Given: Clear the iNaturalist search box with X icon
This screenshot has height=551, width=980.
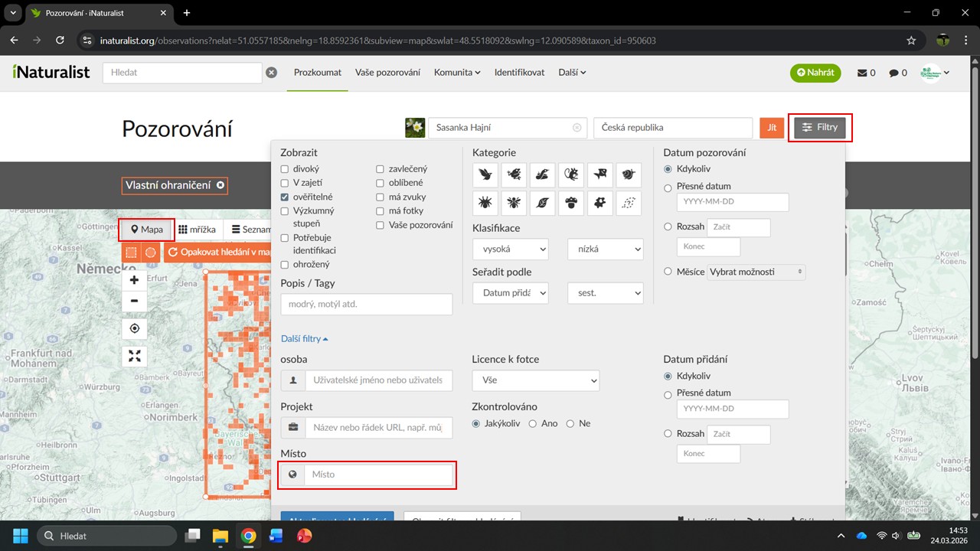Looking at the screenshot, I should tap(271, 73).
